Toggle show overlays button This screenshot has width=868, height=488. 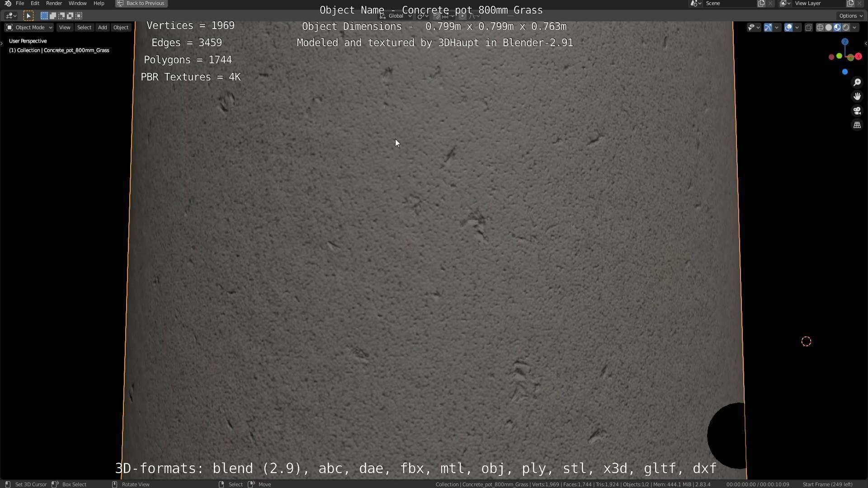tap(788, 28)
